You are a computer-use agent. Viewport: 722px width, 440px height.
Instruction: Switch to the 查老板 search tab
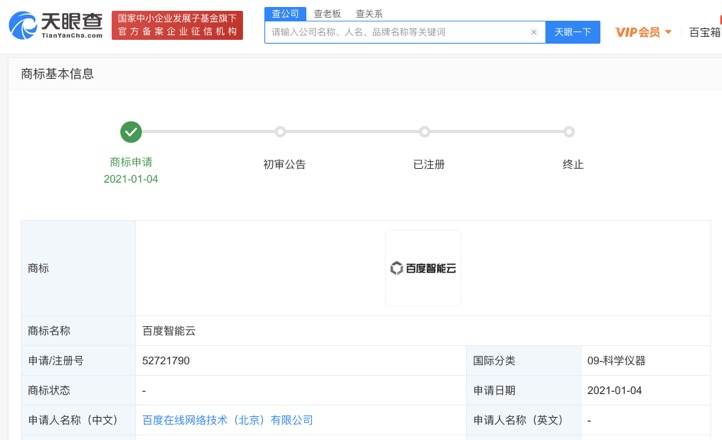pyautogui.click(x=326, y=13)
